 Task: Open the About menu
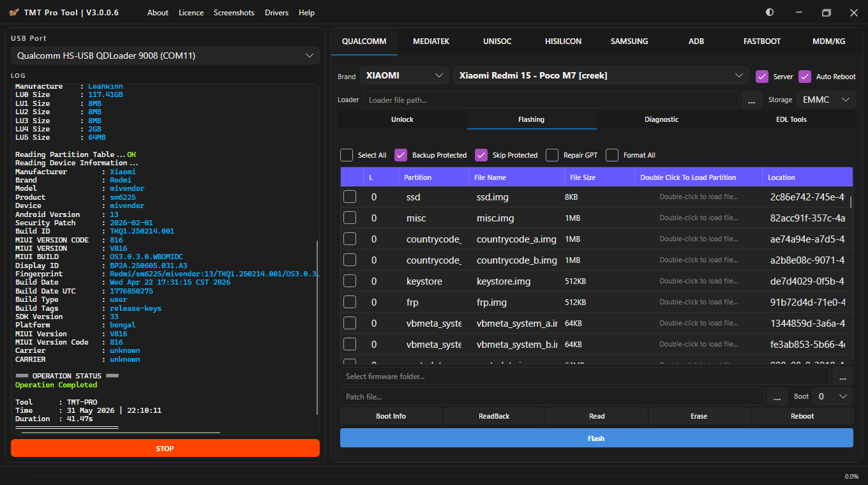point(158,13)
